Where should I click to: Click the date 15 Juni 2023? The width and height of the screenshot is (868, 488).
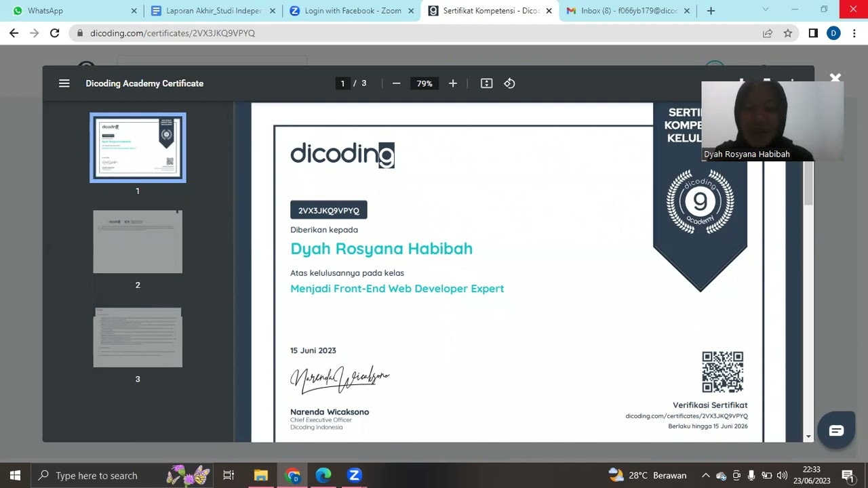(313, 350)
